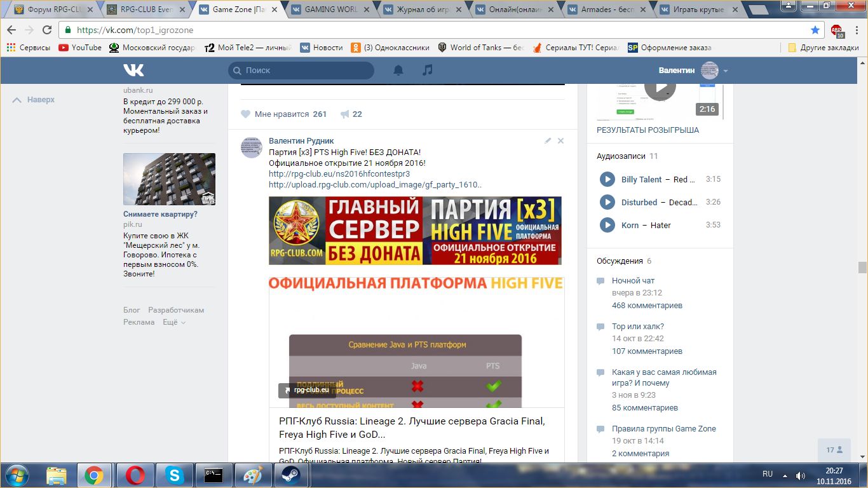The image size is (868, 488).
Task: Play the РЕЗУЛЬТАТЫ РОЗЫГРЫША video thumbnail
Action: tap(660, 100)
